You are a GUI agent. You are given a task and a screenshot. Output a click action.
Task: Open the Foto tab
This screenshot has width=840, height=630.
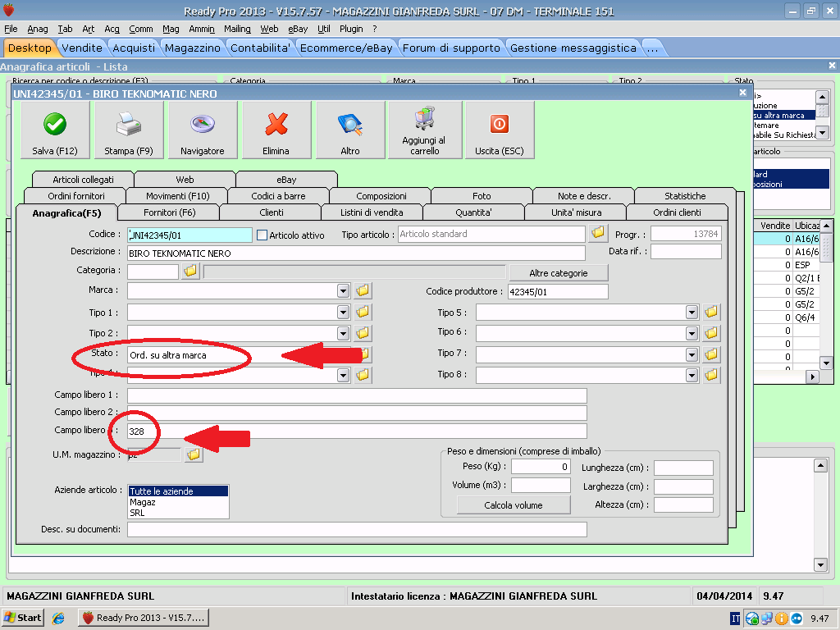(482, 196)
